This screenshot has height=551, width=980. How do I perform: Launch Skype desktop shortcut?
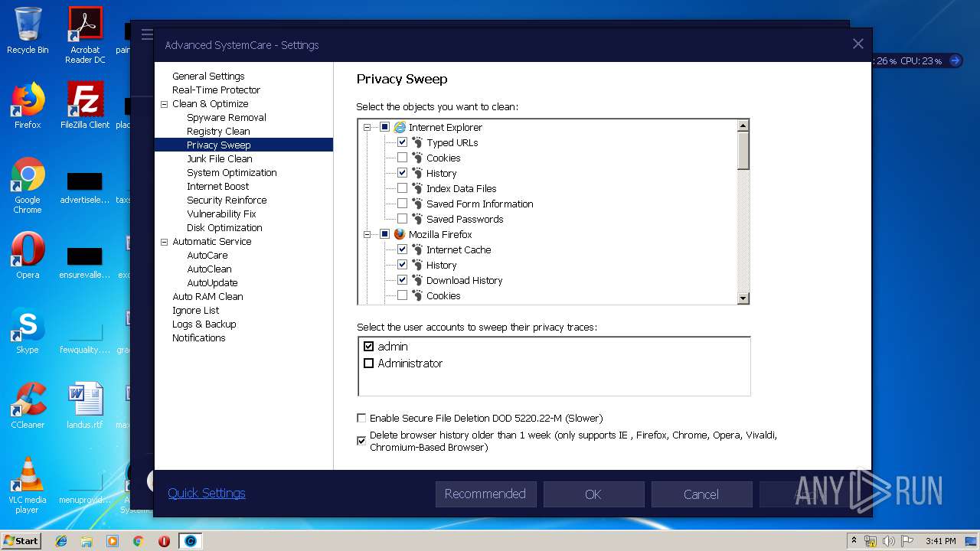(x=28, y=331)
